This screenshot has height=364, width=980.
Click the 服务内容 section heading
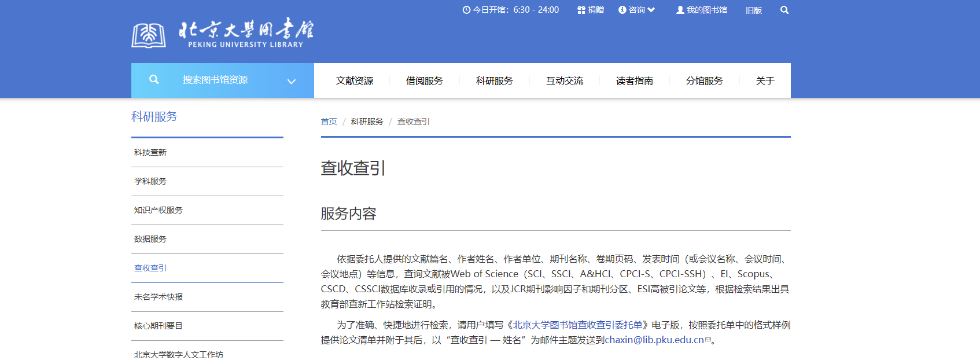[349, 214]
